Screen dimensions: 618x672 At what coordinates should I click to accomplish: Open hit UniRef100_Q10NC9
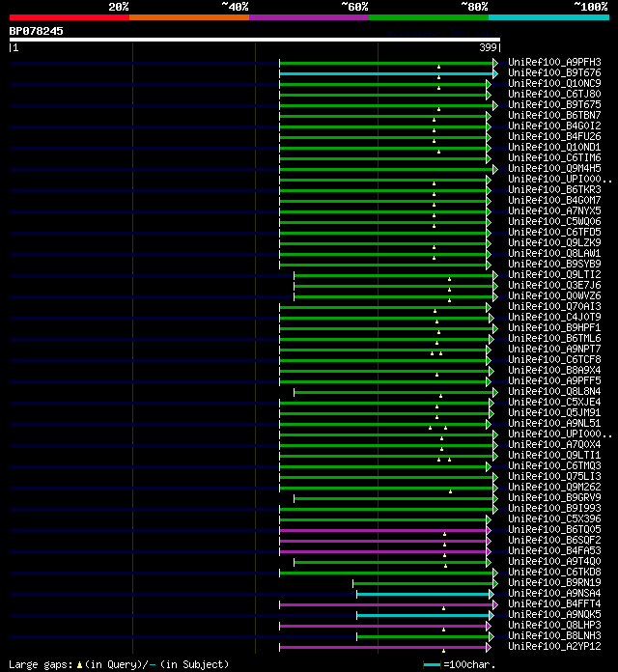click(554, 83)
